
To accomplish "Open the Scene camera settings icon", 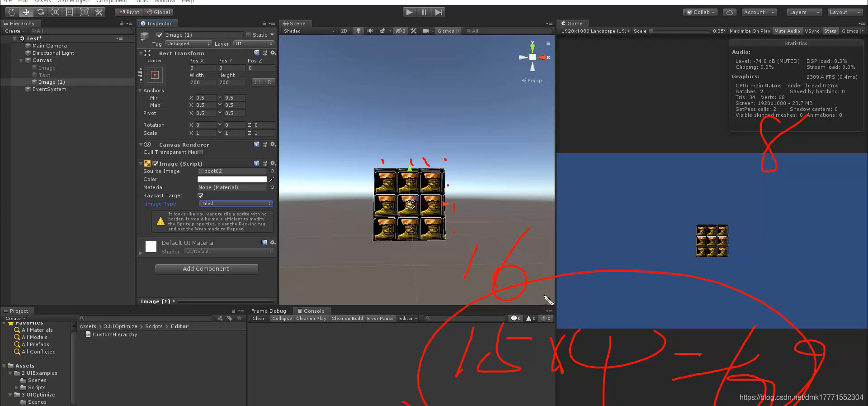I will pos(426,31).
